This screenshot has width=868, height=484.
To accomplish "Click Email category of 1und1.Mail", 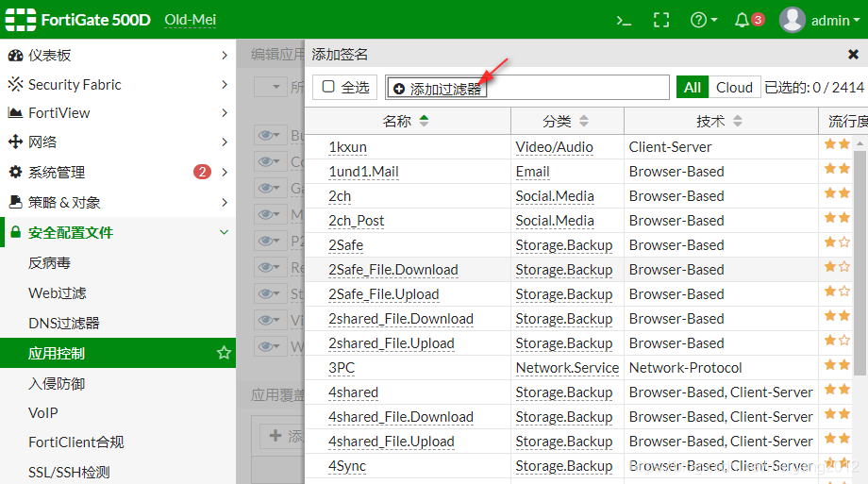I will pos(532,172).
